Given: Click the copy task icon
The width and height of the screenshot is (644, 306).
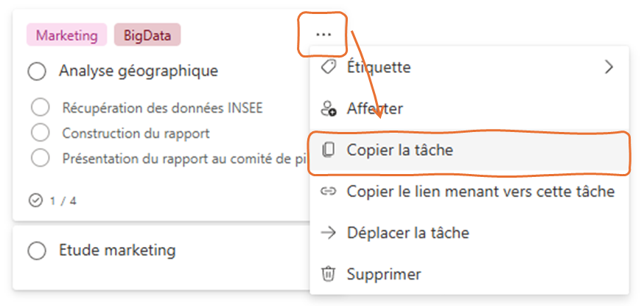Looking at the screenshot, I should [x=329, y=150].
